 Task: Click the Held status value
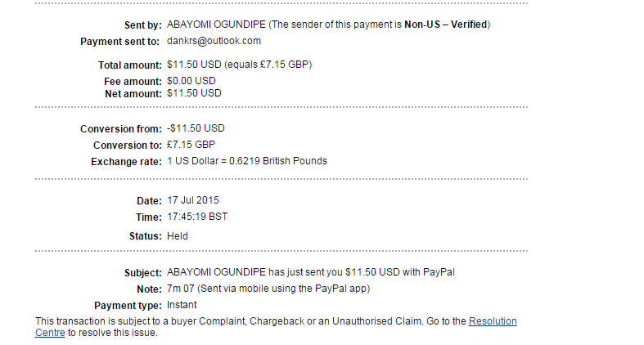click(x=177, y=236)
